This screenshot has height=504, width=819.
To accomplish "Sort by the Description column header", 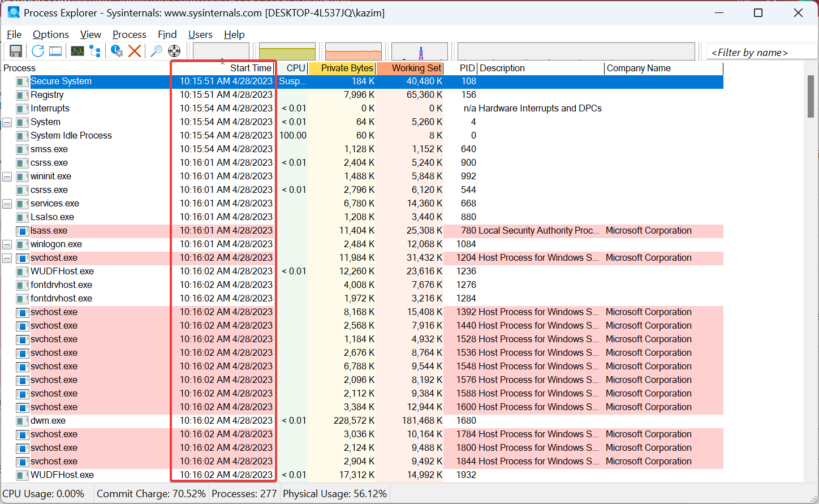I will [541, 68].
